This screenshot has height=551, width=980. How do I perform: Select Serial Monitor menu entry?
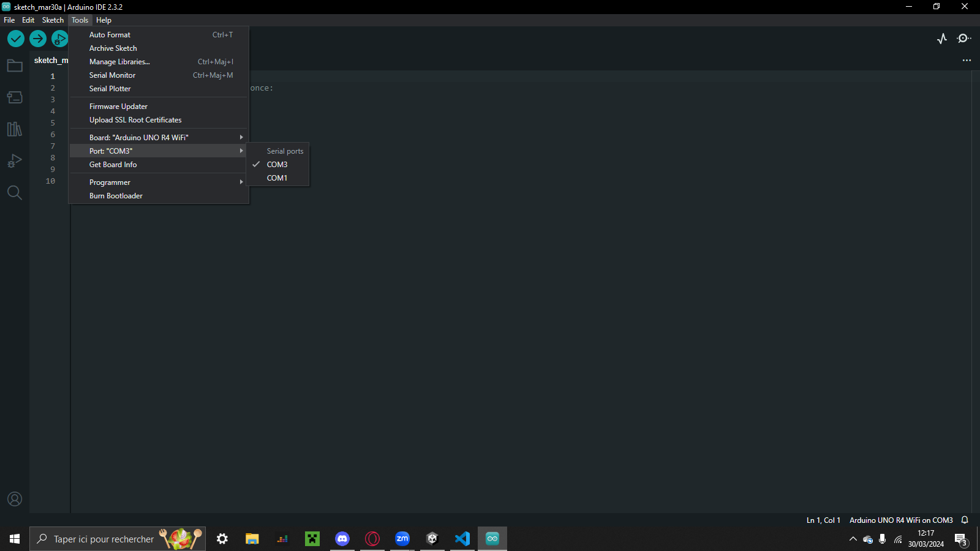pyautogui.click(x=159, y=75)
